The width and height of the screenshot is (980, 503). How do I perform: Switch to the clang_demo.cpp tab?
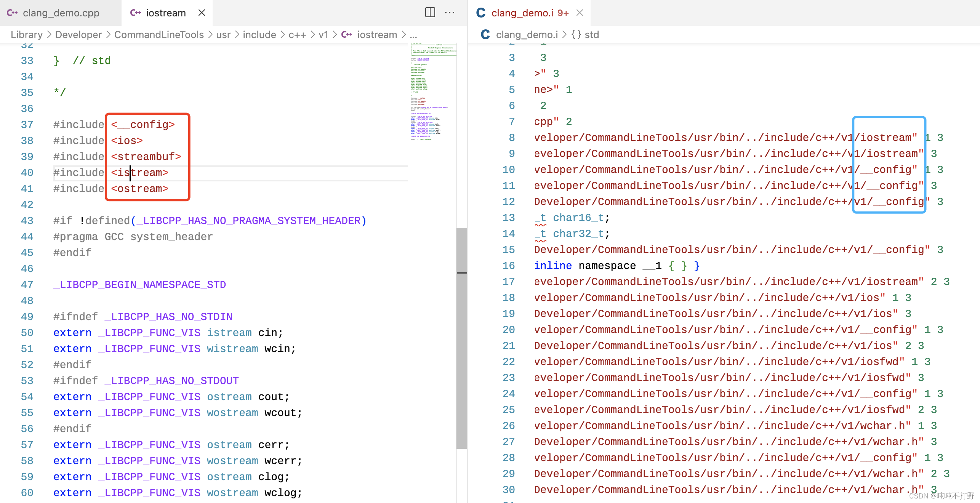pos(61,13)
